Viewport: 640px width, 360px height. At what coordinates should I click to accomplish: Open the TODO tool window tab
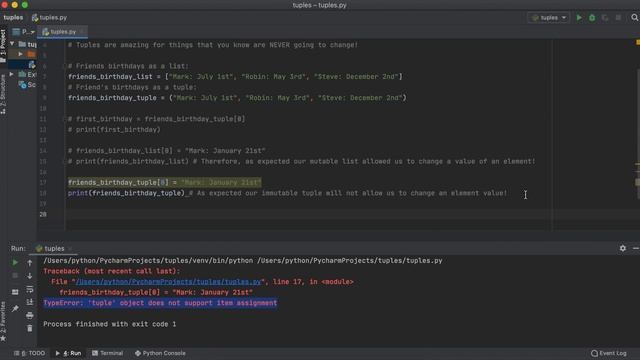(x=29, y=353)
